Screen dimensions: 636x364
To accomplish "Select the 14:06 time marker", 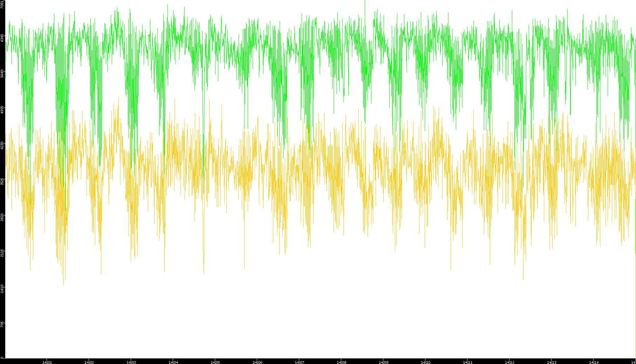I will (257, 362).
